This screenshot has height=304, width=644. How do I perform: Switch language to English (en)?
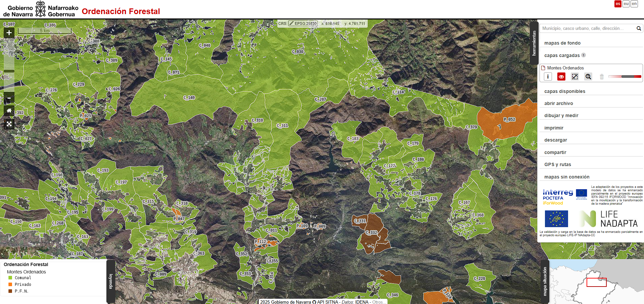634,4
